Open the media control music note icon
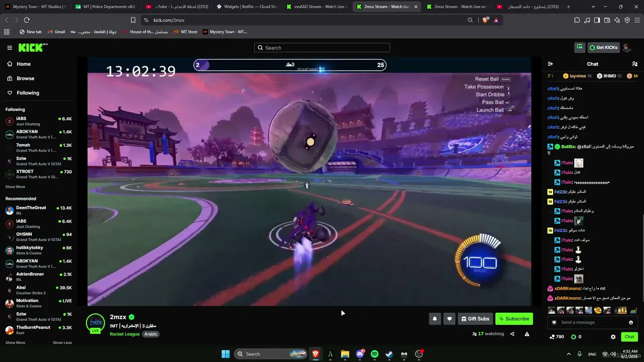The image size is (644, 362). click(x=587, y=20)
